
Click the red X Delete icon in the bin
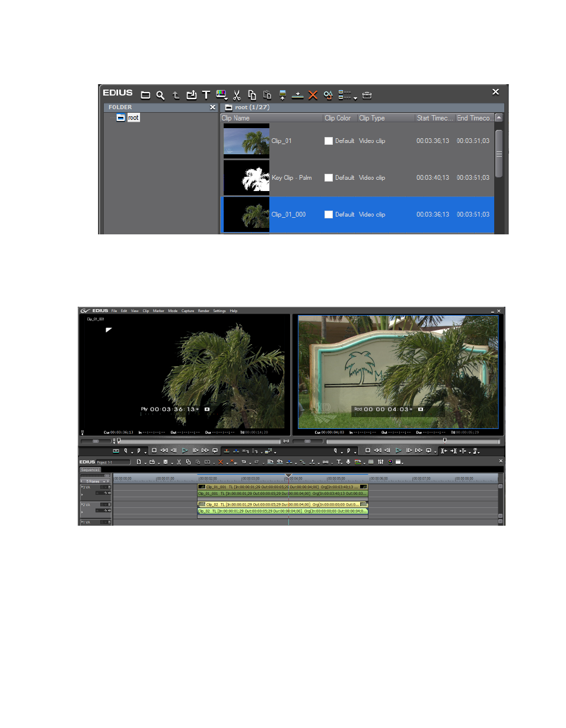point(313,95)
